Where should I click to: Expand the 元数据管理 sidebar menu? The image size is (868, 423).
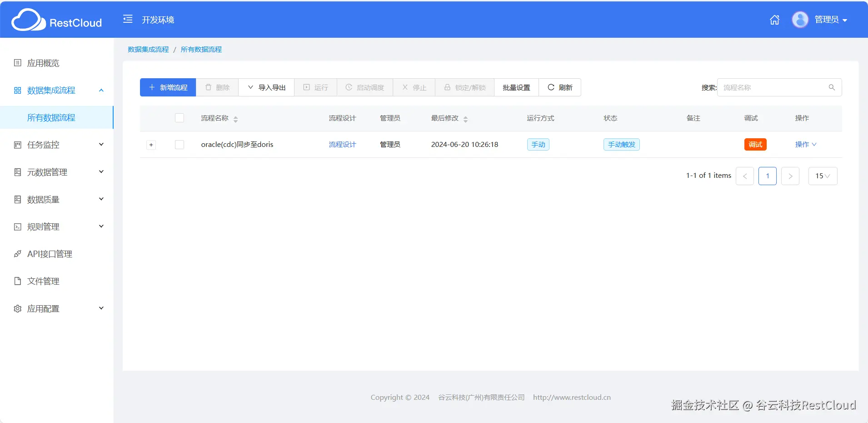tap(57, 172)
